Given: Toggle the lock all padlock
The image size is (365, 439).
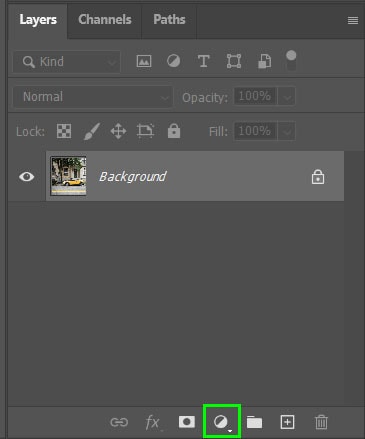Looking at the screenshot, I should tap(174, 131).
